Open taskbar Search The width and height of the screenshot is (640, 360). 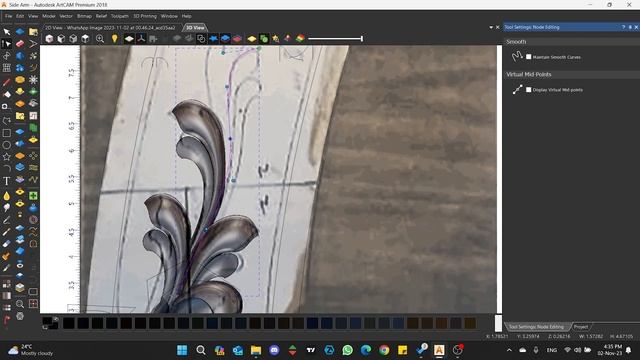tap(200, 350)
